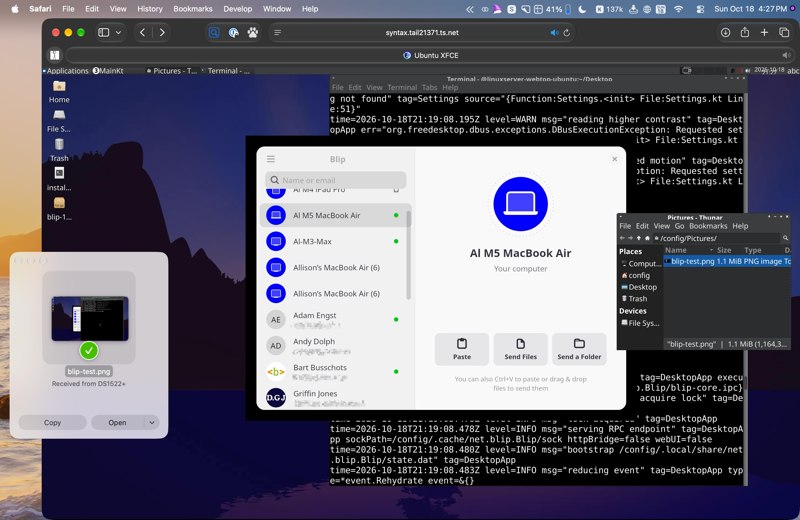This screenshot has height=520, width=800.
Task: Open Home desktop icon
Action: pyautogui.click(x=59, y=92)
